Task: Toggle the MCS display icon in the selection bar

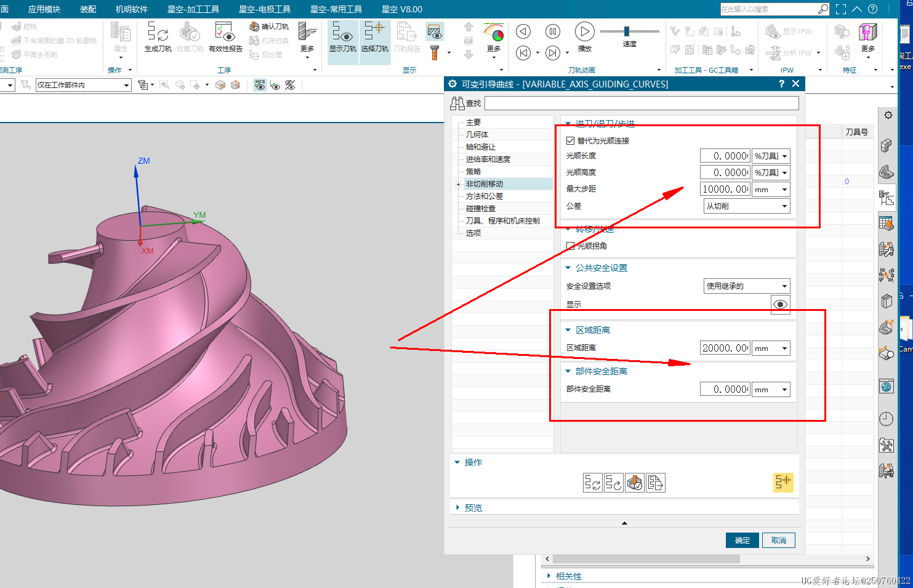Action: tap(260, 85)
